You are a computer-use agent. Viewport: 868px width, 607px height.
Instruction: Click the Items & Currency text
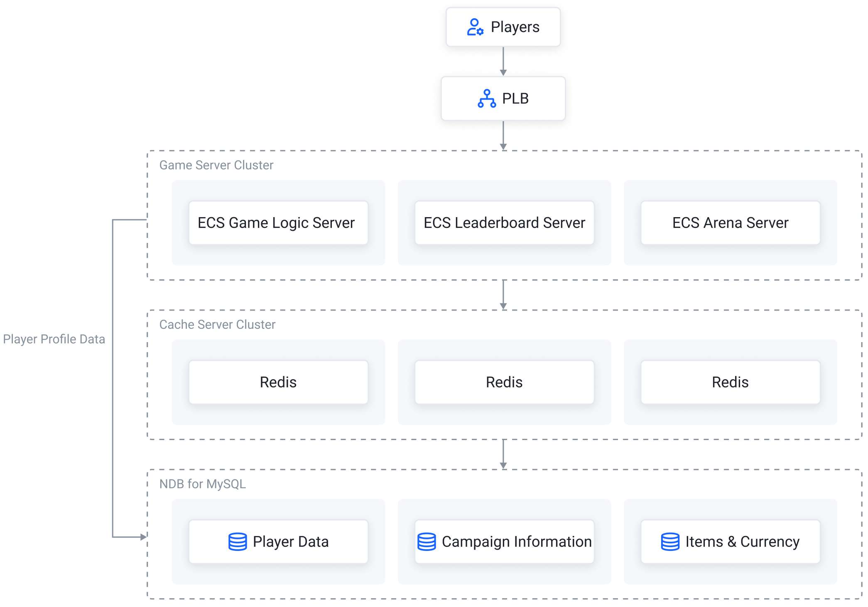point(742,542)
